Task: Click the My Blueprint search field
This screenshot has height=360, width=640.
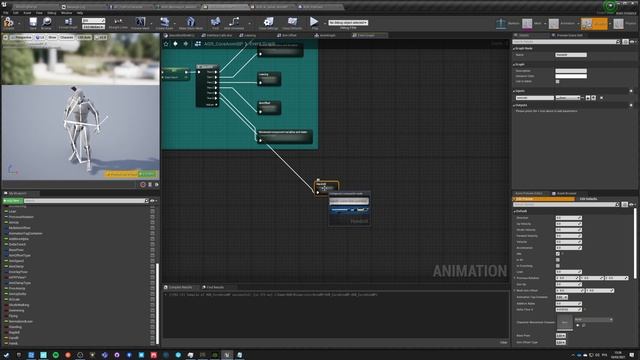Action: (x=86, y=201)
